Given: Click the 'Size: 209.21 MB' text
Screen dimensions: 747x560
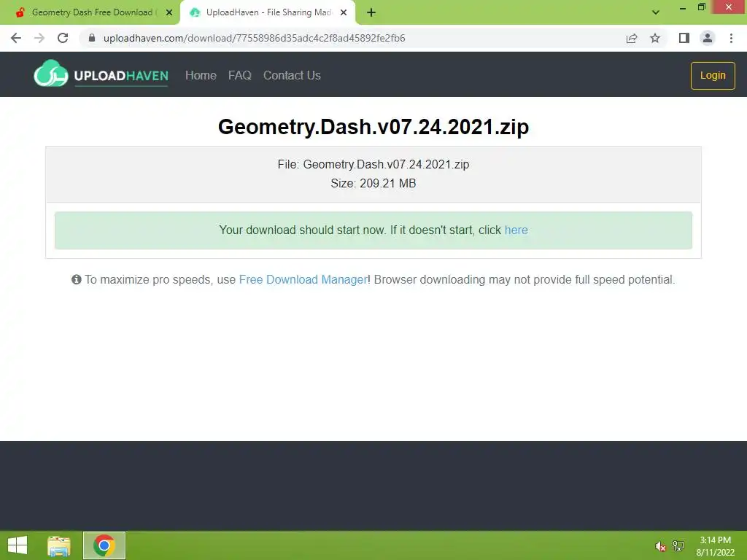Looking at the screenshot, I should (373, 183).
